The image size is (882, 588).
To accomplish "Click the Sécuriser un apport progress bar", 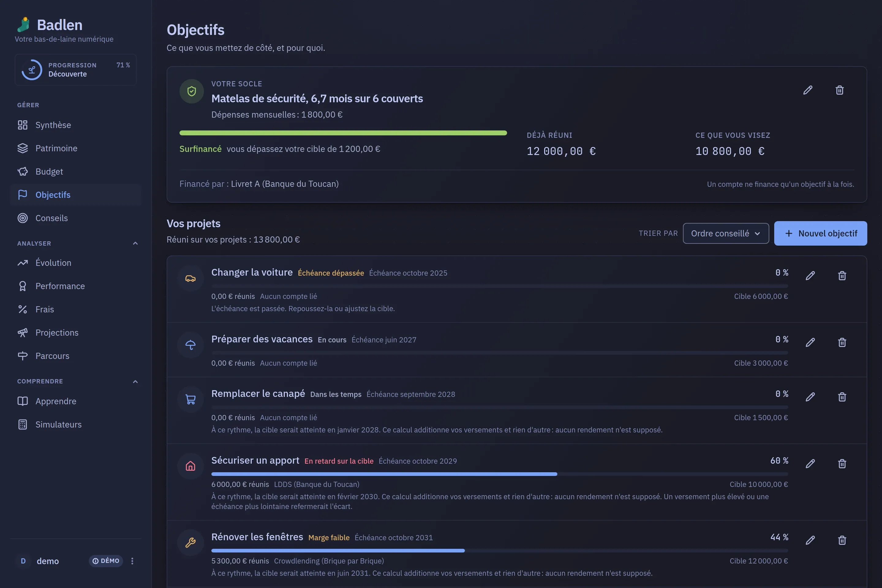I will 499,474.
